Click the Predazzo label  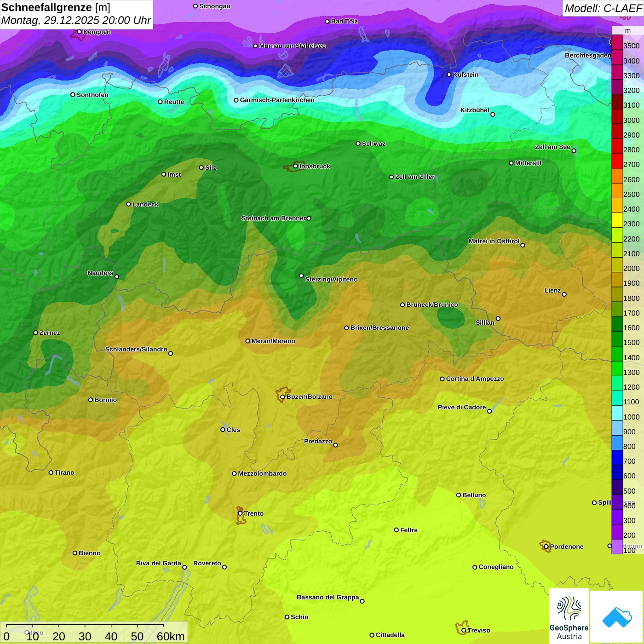click(318, 441)
